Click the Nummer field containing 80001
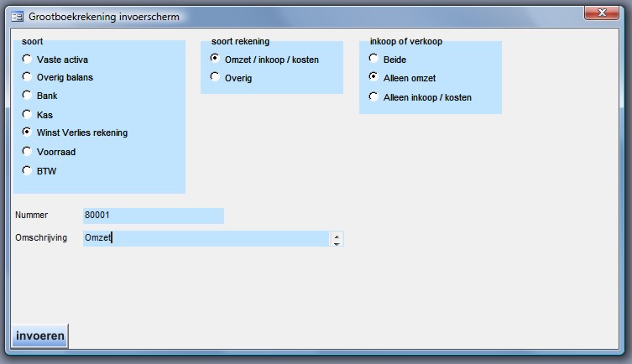The width and height of the screenshot is (632, 364). coord(153,216)
